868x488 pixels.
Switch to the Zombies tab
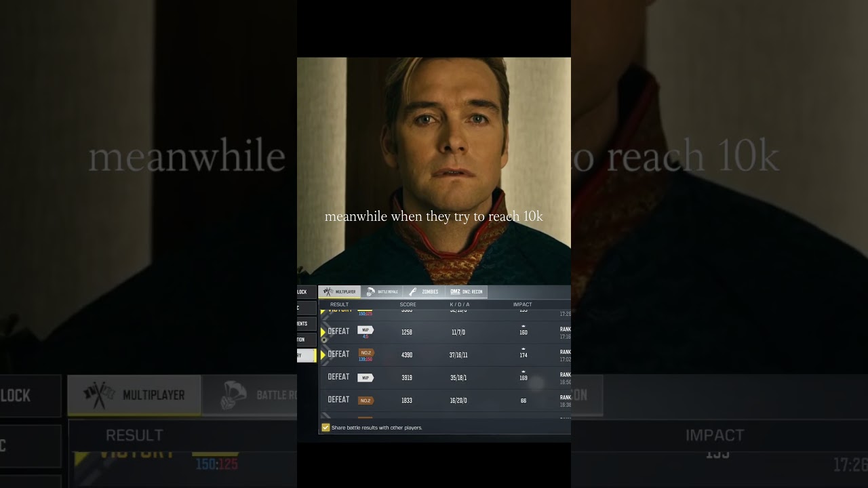pos(424,291)
